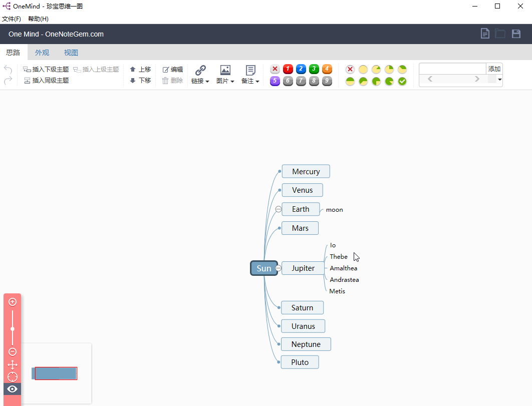The image size is (532, 406).
Task: Switch to the 外观 tab
Action: click(42, 53)
